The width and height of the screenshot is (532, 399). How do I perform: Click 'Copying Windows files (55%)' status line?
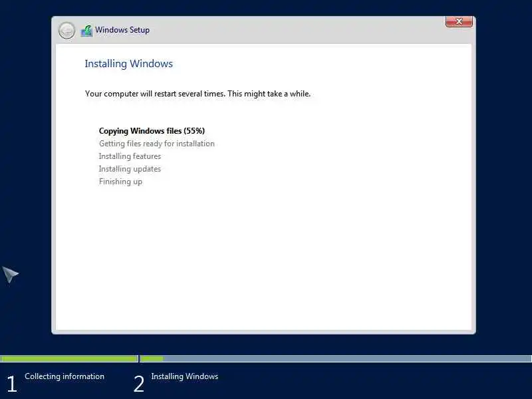[152, 131]
